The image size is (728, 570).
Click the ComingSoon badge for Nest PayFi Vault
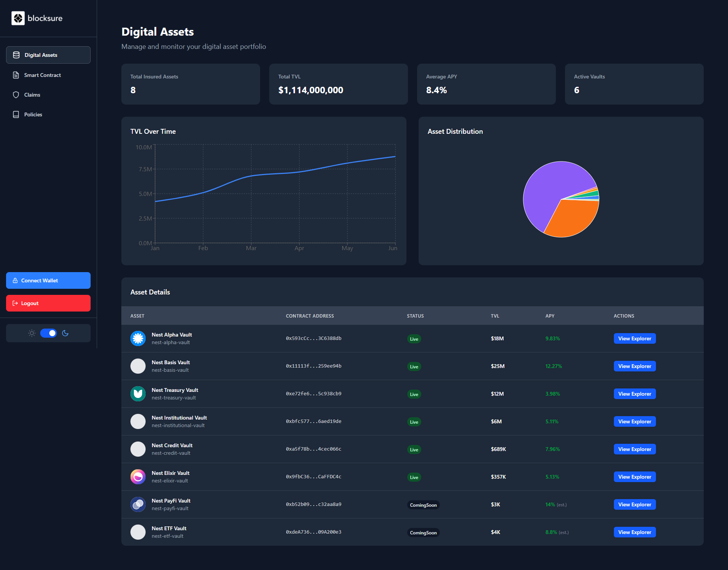pos(423,505)
